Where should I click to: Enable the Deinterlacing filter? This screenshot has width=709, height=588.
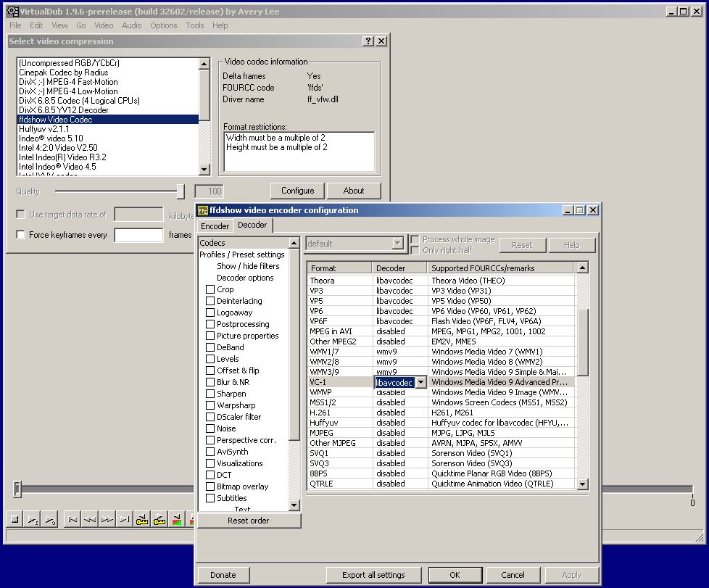click(x=210, y=301)
